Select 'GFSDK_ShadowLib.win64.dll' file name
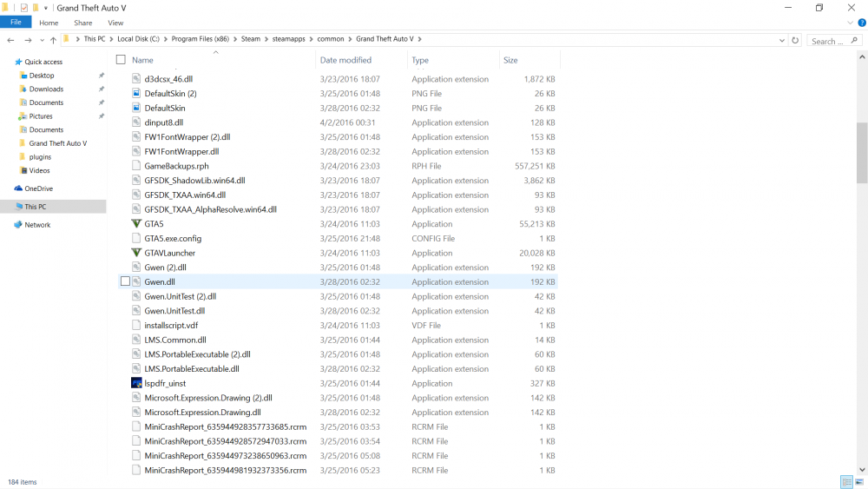 pyautogui.click(x=194, y=181)
